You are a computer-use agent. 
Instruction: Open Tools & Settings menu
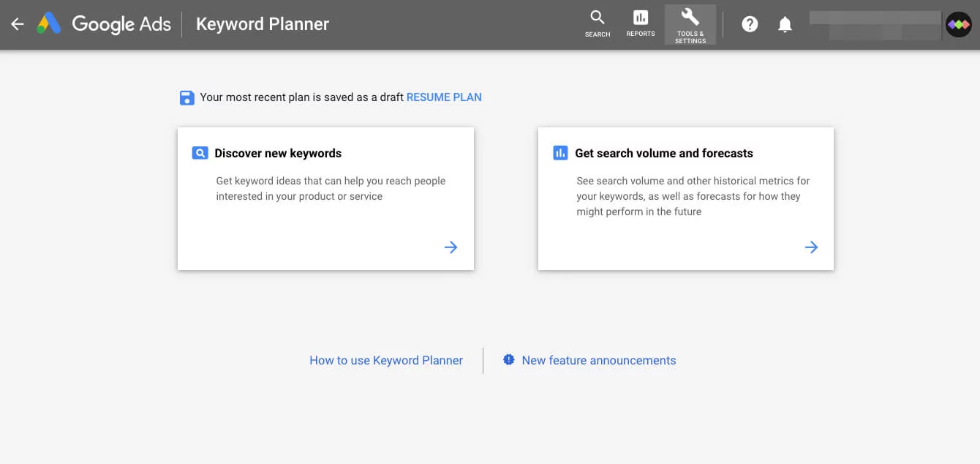click(x=690, y=25)
